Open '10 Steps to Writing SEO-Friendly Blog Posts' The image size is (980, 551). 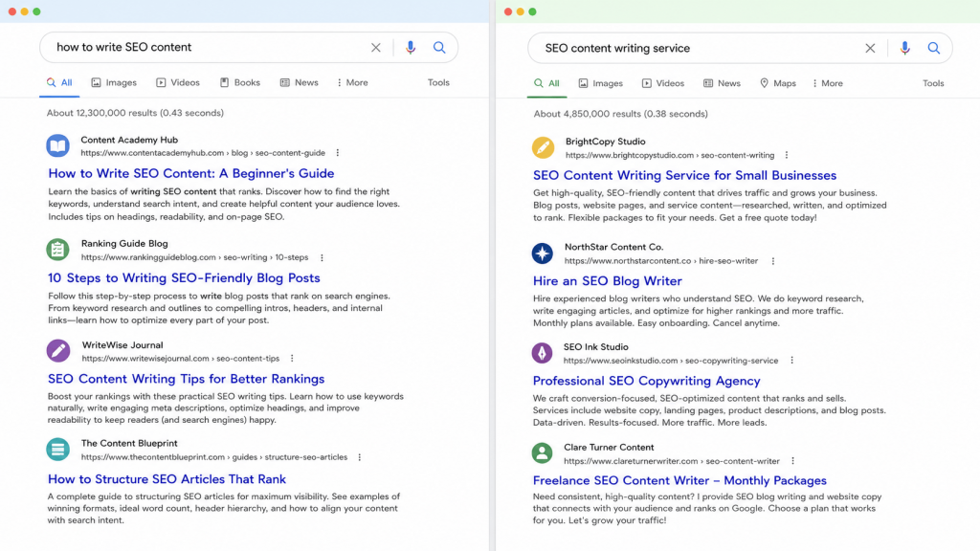pos(184,277)
